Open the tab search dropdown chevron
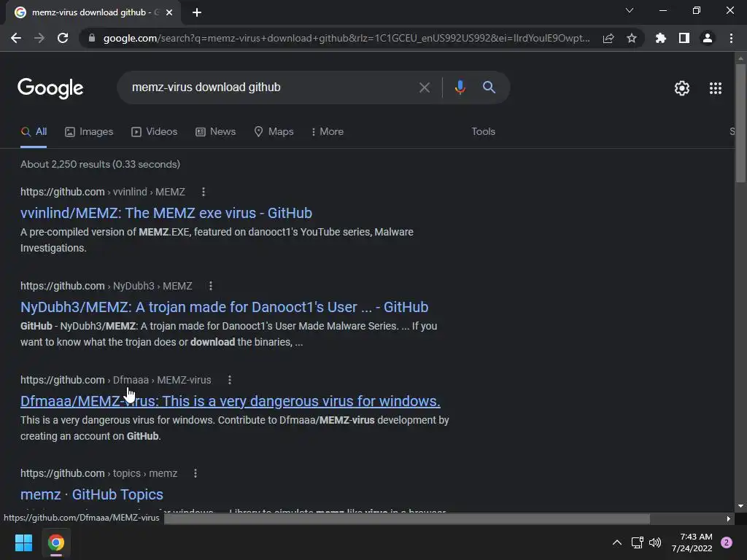The image size is (747, 560). point(630,10)
